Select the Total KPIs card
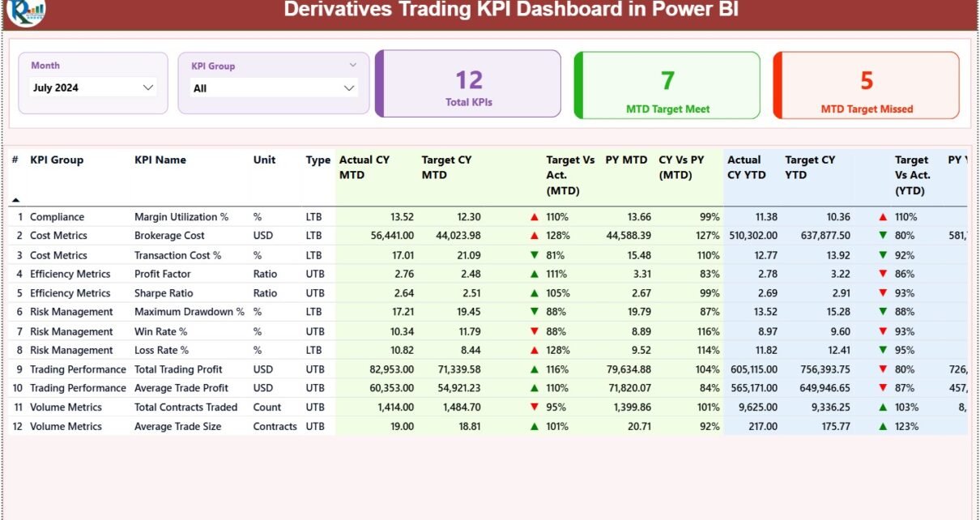Image resolution: width=980 pixels, height=520 pixels. (468, 84)
